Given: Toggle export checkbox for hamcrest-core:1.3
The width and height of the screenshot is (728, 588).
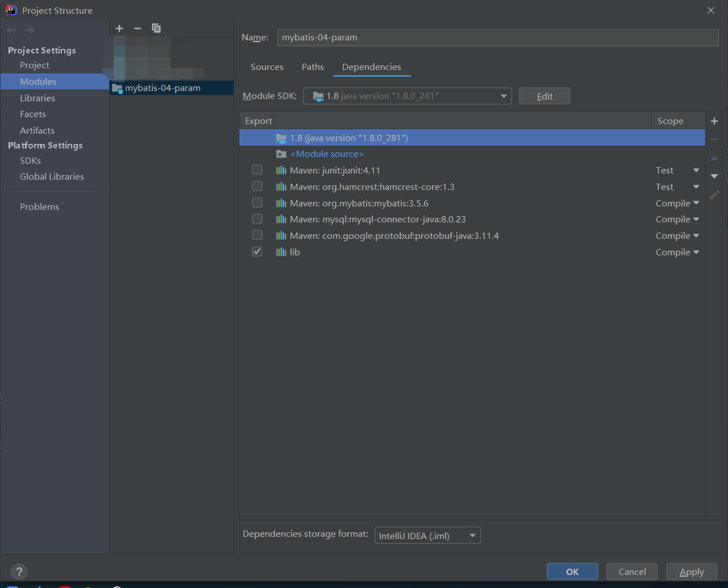Looking at the screenshot, I should pos(257,187).
